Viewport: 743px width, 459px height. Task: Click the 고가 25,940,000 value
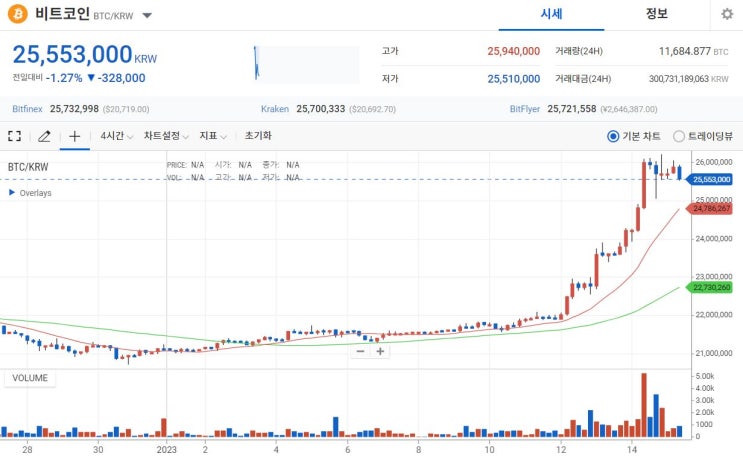(514, 51)
